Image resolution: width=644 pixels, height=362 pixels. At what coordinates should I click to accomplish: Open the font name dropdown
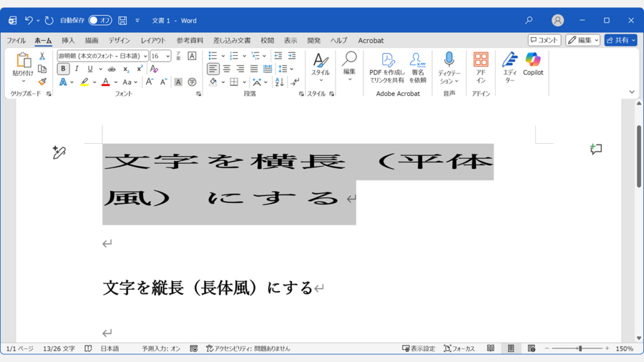145,55
